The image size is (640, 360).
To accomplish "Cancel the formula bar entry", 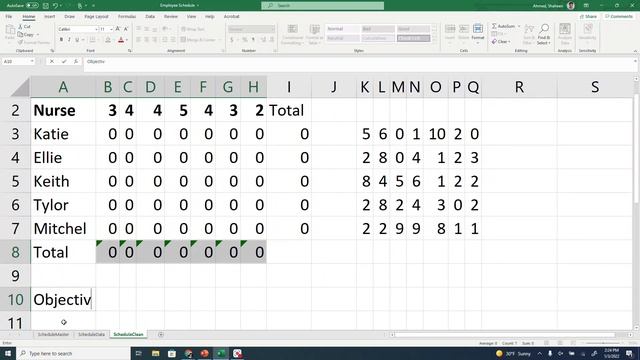I will pyautogui.click(x=51, y=61).
